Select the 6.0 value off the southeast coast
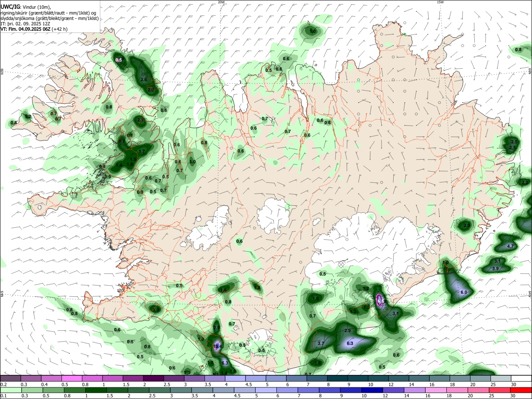The height and width of the screenshot is (399, 532). click(x=464, y=292)
